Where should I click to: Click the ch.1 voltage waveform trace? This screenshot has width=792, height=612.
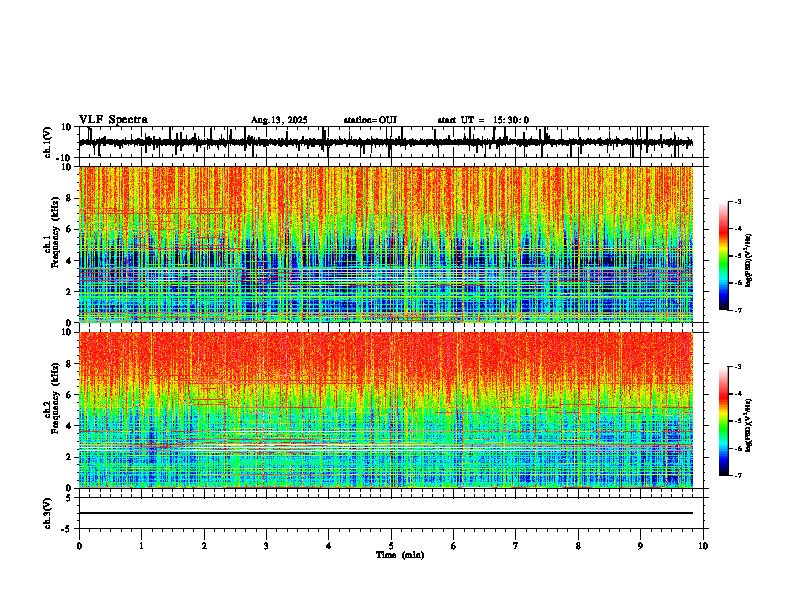[385, 142]
